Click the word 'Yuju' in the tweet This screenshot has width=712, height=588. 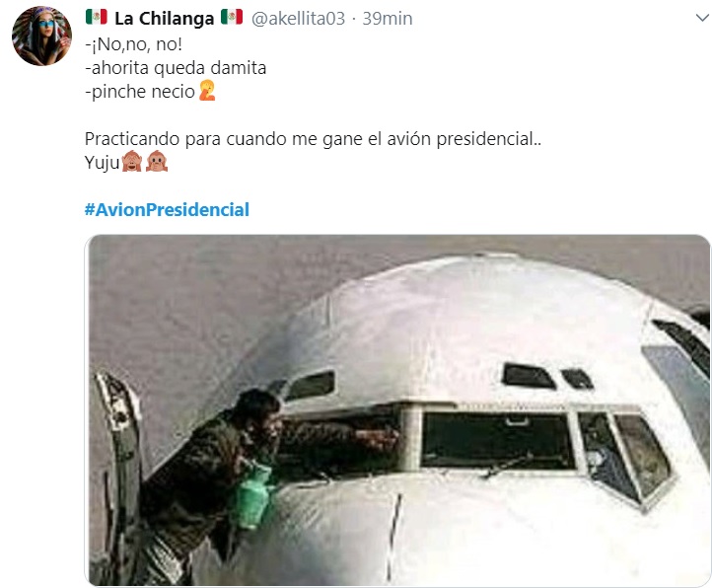tap(103, 162)
